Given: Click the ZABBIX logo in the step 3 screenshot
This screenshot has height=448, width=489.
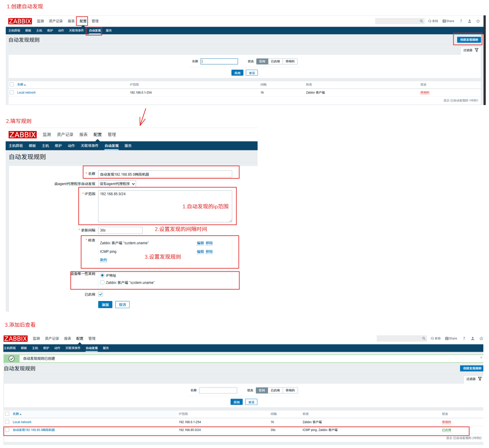Looking at the screenshot, I should click(16, 339).
